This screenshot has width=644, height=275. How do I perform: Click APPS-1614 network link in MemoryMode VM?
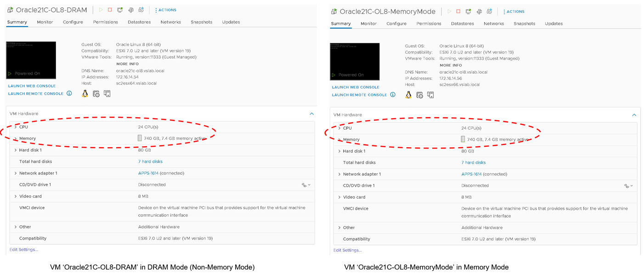471,174
